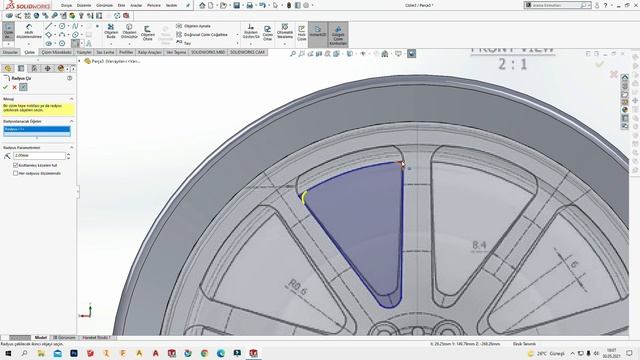Collapse the Mesaj section
This screenshot has width=640, height=360.
(x=72, y=99)
